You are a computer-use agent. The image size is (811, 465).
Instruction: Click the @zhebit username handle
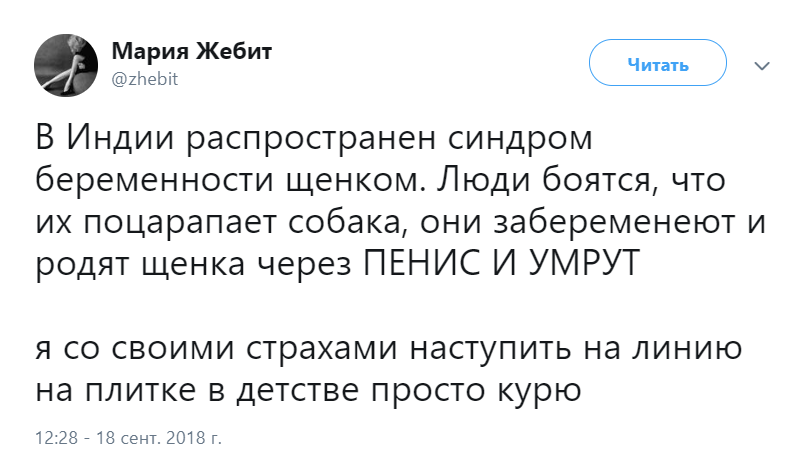click(144, 80)
